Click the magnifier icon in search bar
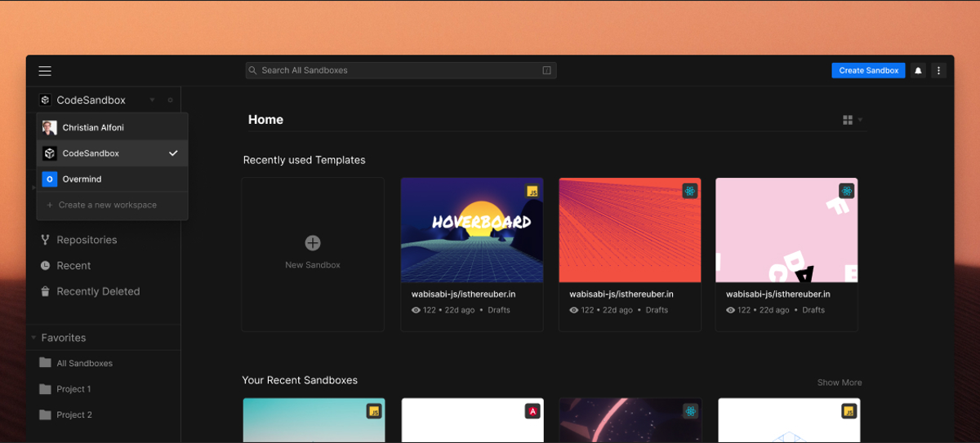Screen dimensions: 980x443 click(253, 70)
